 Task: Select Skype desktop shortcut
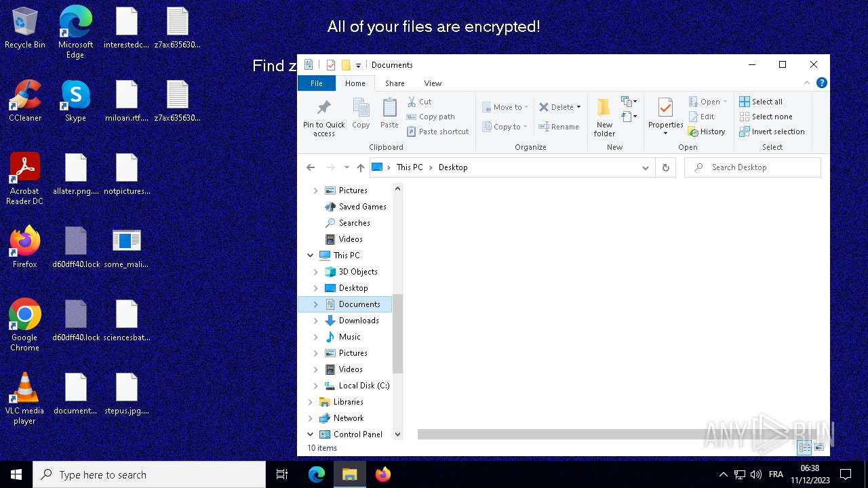coord(75,102)
